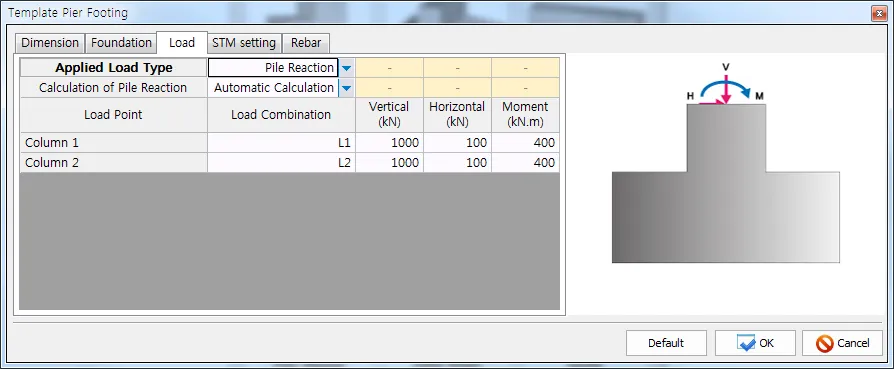894x369 pixels.
Task: Select the Load tab
Action: point(182,43)
